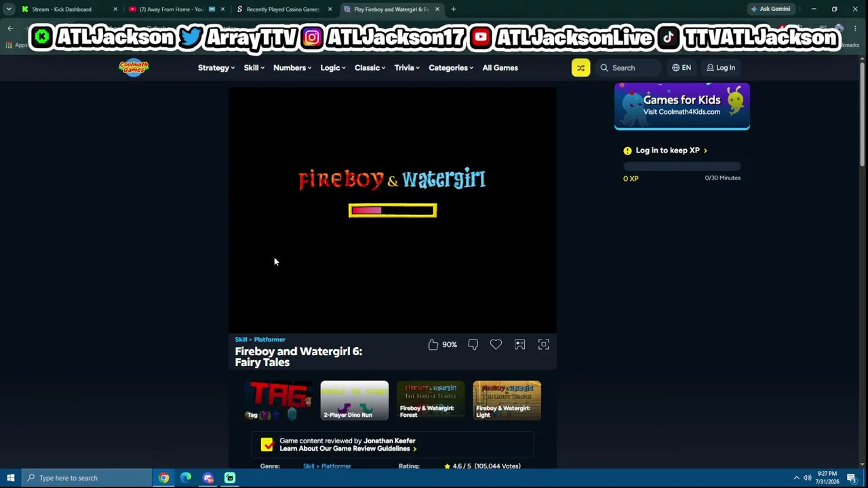Click the Fireboy and Watergirl 6 title

tap(298, 357)
